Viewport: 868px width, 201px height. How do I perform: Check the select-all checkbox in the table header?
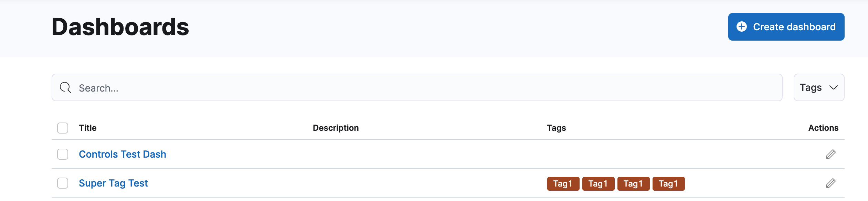click(x=63, y=128)
